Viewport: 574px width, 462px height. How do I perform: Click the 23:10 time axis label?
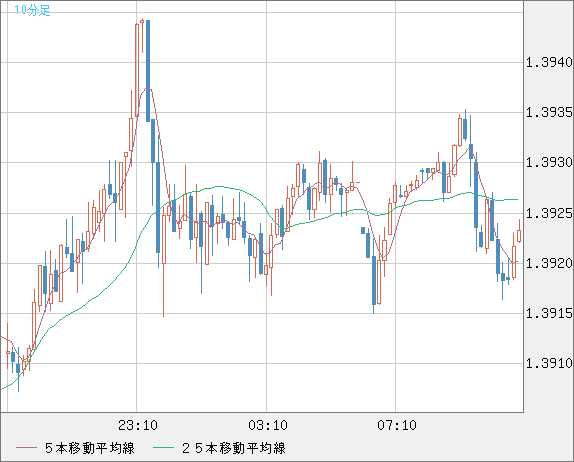tap(138, 425)
